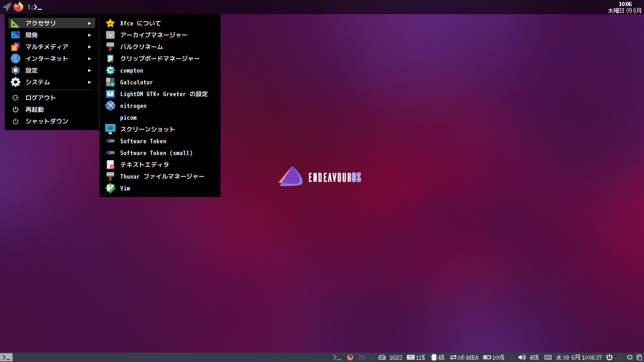The width and height of the screenshot is (644, 362).
Task: Select シャットダウン in the menu
Action: click(x=52, y=121)
